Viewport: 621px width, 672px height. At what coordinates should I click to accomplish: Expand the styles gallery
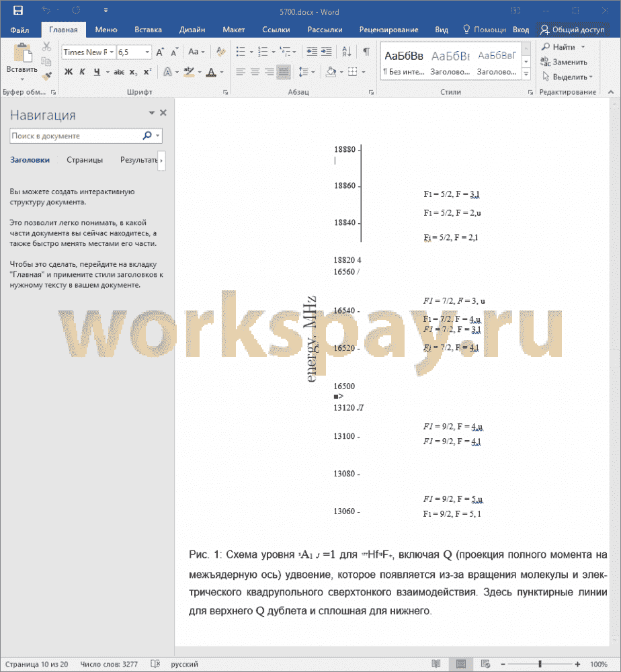[x=526, y=75]
